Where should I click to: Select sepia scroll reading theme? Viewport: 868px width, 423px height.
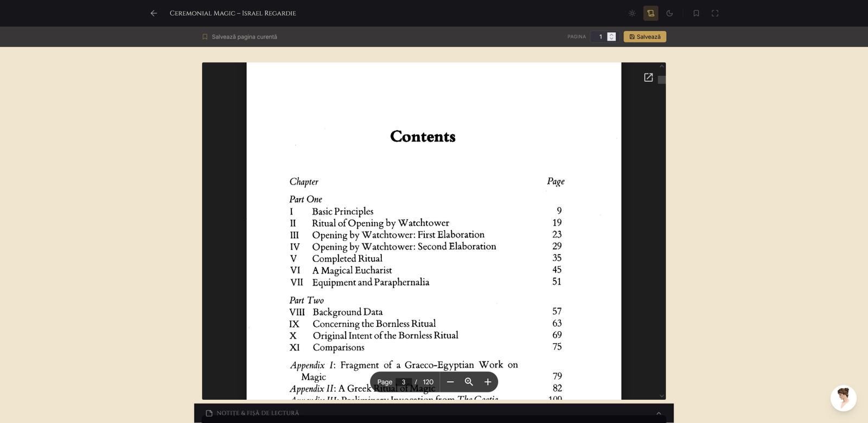(x=651, y=13)
